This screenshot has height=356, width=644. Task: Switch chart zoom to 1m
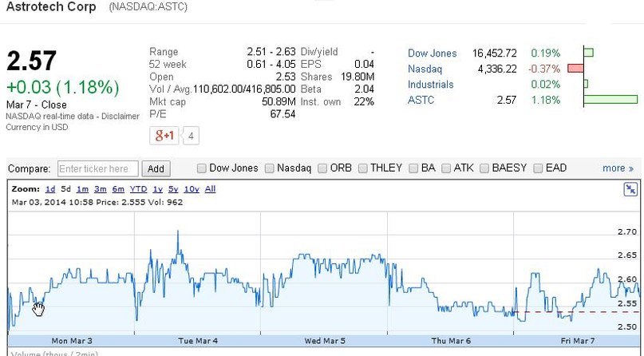[82, 189]
